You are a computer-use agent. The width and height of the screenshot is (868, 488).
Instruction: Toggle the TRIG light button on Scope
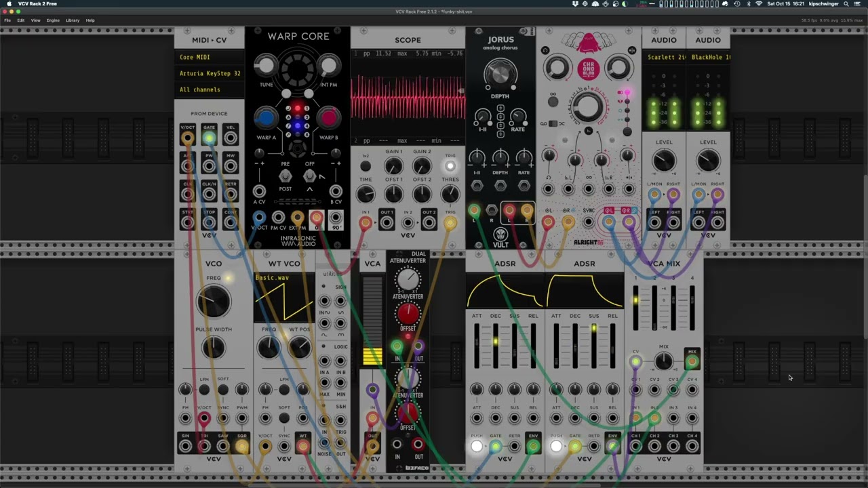450,166
